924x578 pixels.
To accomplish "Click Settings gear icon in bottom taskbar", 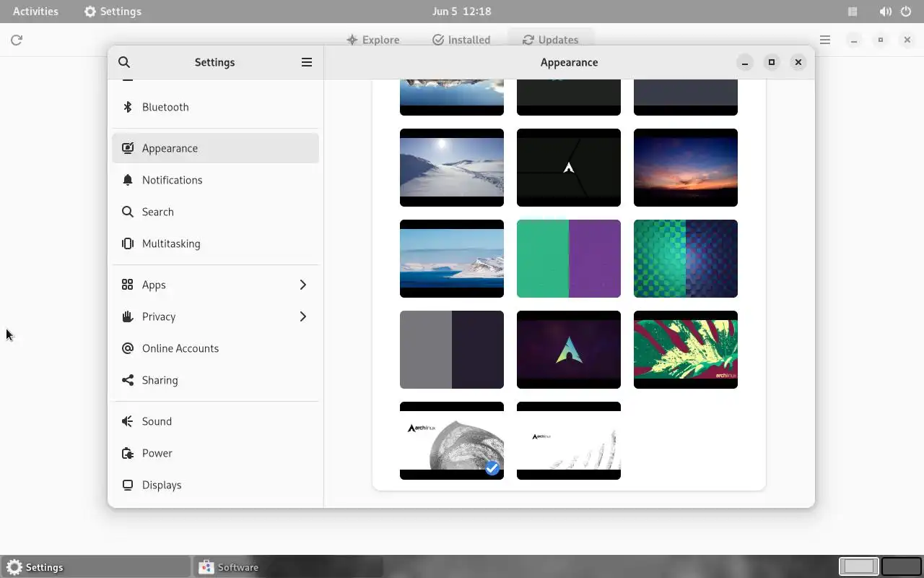I will (14, 567).
